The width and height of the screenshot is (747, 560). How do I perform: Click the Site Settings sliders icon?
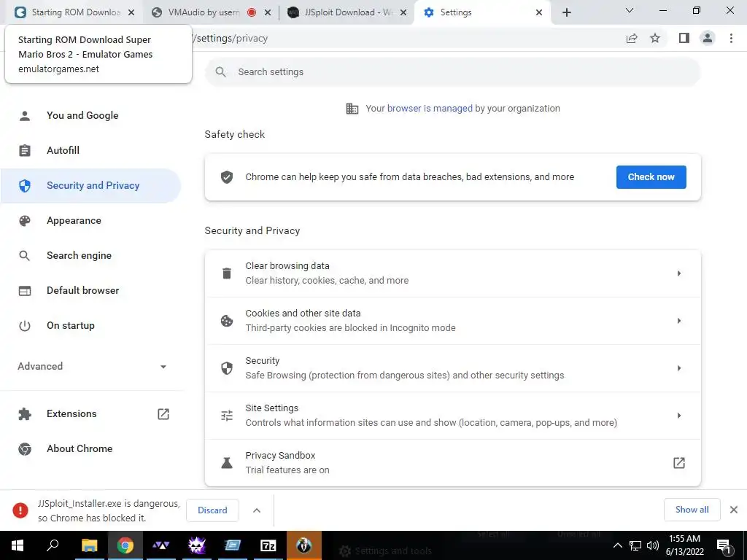point(227,415)
